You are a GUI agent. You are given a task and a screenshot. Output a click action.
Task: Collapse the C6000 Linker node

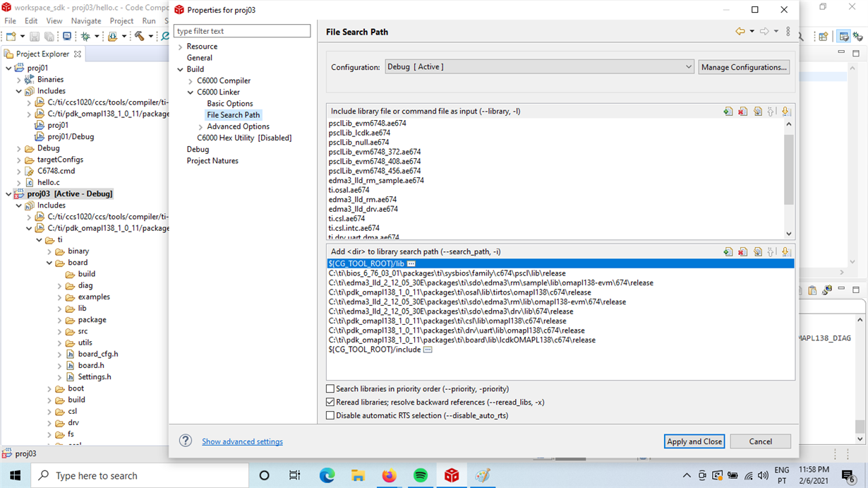tap(191, 93)
